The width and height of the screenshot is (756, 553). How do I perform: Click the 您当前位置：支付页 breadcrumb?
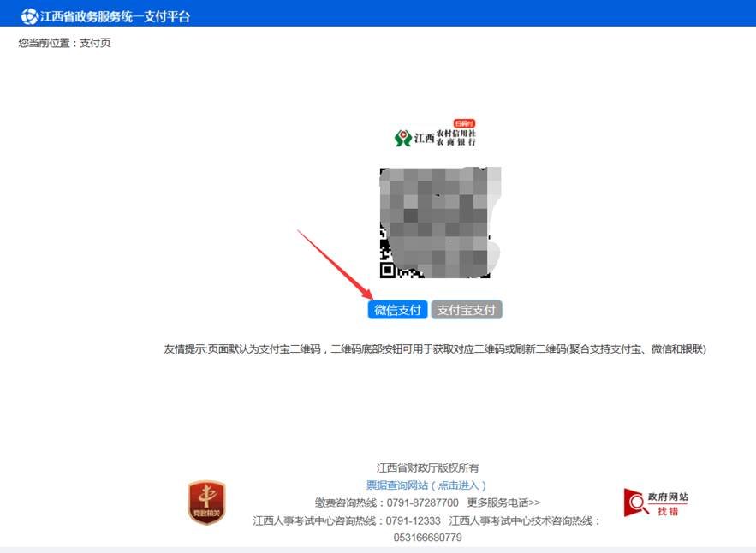pyautogui.click(x=65, y=43)
